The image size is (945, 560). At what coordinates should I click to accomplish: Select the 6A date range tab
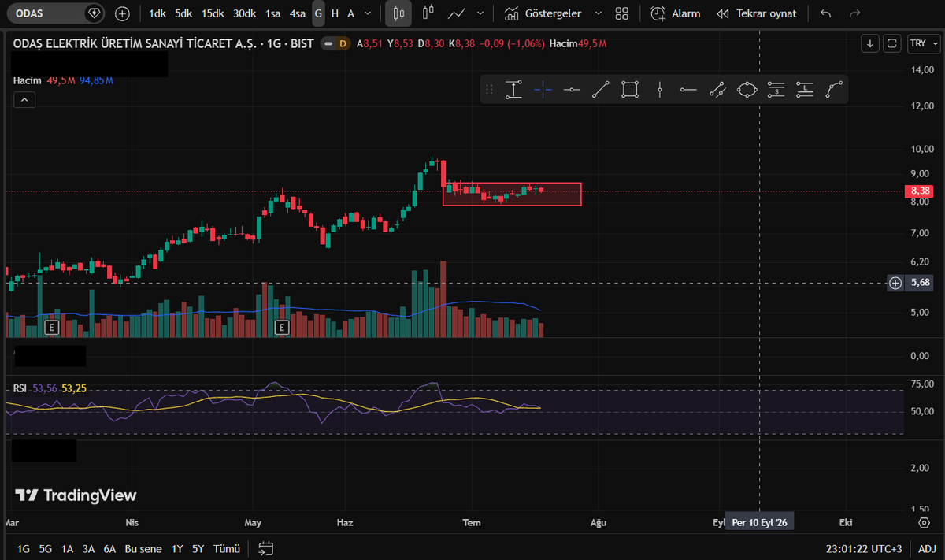click(109, 548)
